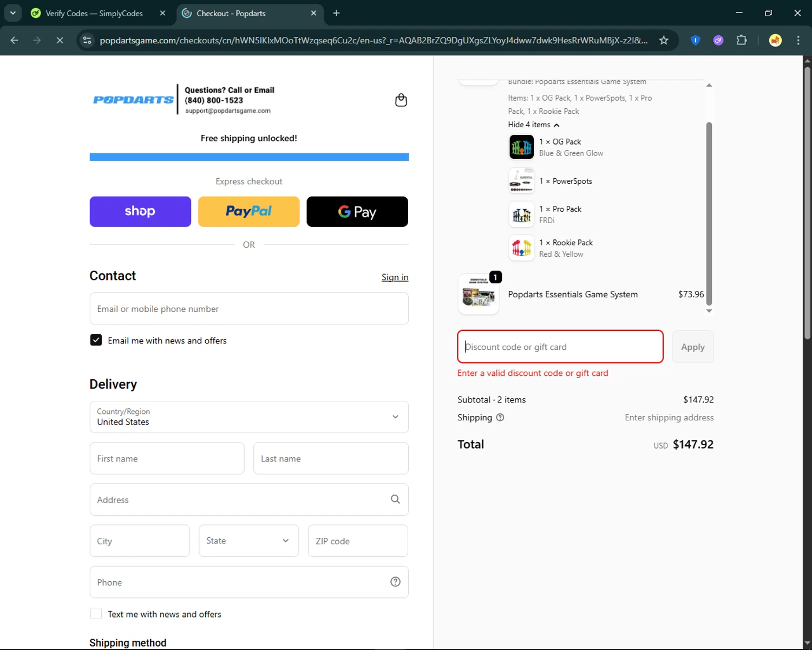Open the Bitwarden shield extension icon
The image size is (812, 650).
tap(696, 40)
